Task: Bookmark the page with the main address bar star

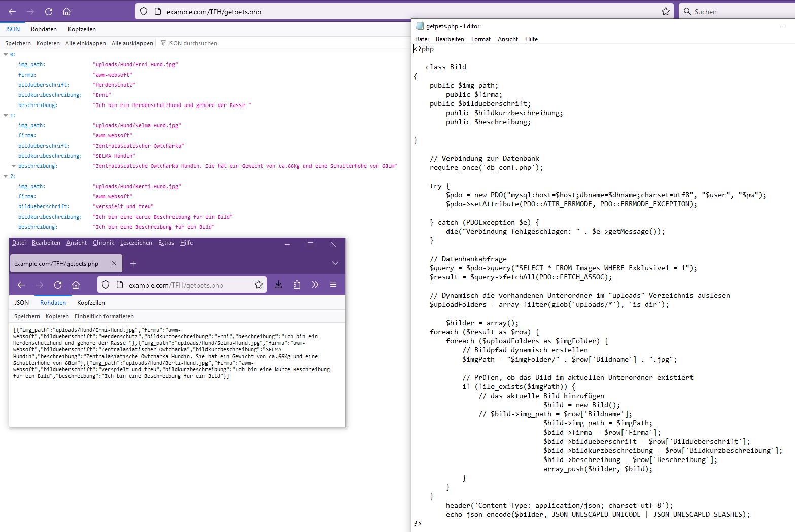Action: pyautogui.click(x=665, y=11)
